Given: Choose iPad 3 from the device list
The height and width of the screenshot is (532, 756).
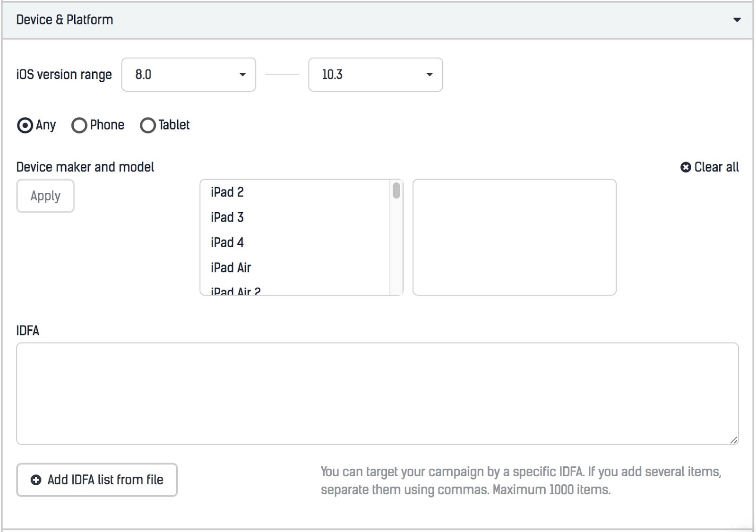Looking at the screenshot, I should [227, 217].
